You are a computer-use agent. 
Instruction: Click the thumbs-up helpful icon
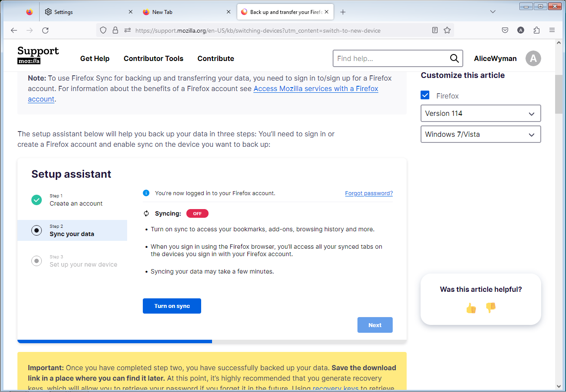(472, 308)
